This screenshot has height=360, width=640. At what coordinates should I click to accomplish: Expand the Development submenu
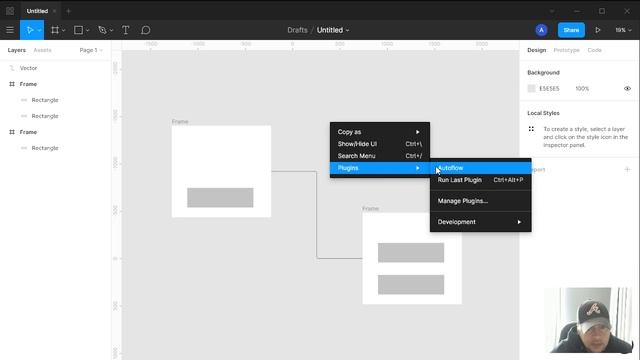[480, 222]
